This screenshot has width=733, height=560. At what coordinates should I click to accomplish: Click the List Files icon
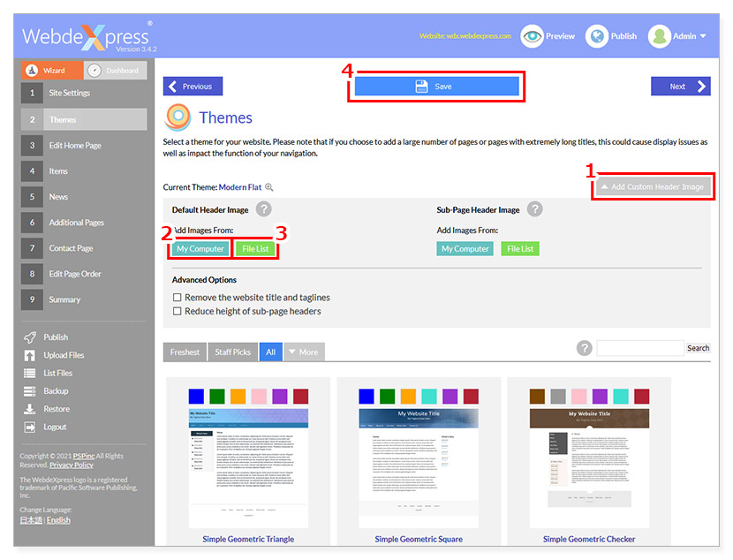click(29, 373)
